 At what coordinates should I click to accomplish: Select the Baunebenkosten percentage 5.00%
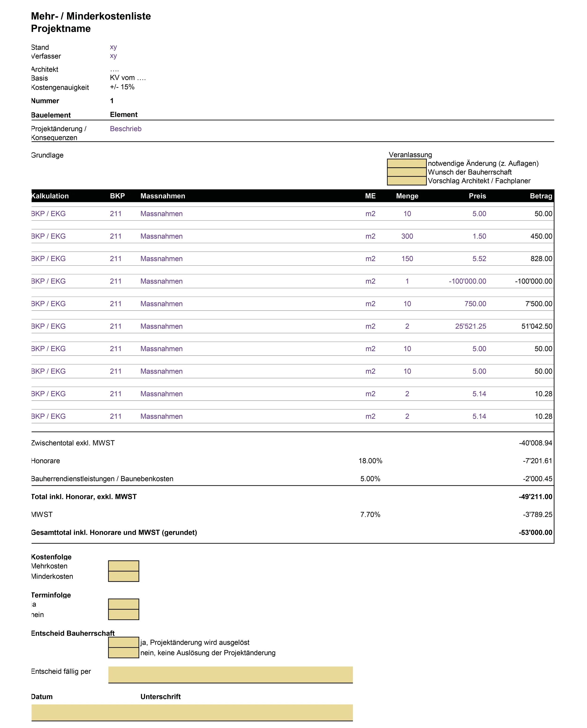(370, 479)
